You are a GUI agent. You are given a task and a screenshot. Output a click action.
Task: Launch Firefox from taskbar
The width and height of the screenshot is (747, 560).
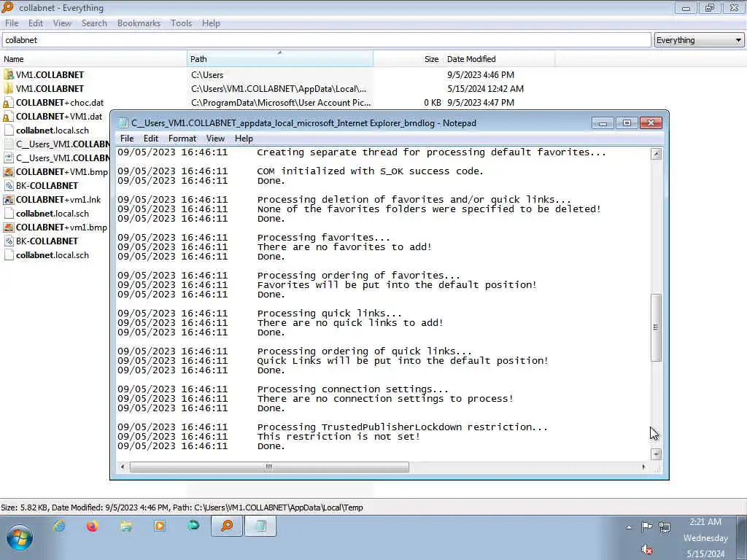tap(93, 526)
